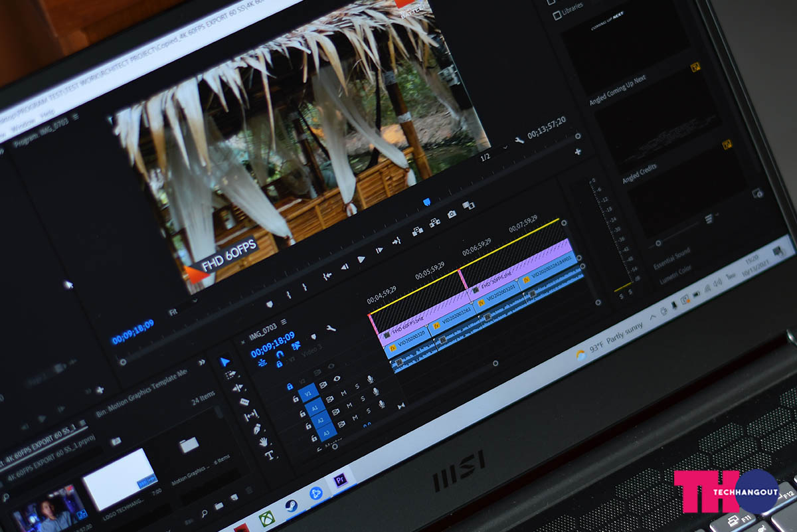
Task: Click the Extract button
Action: 435,222
